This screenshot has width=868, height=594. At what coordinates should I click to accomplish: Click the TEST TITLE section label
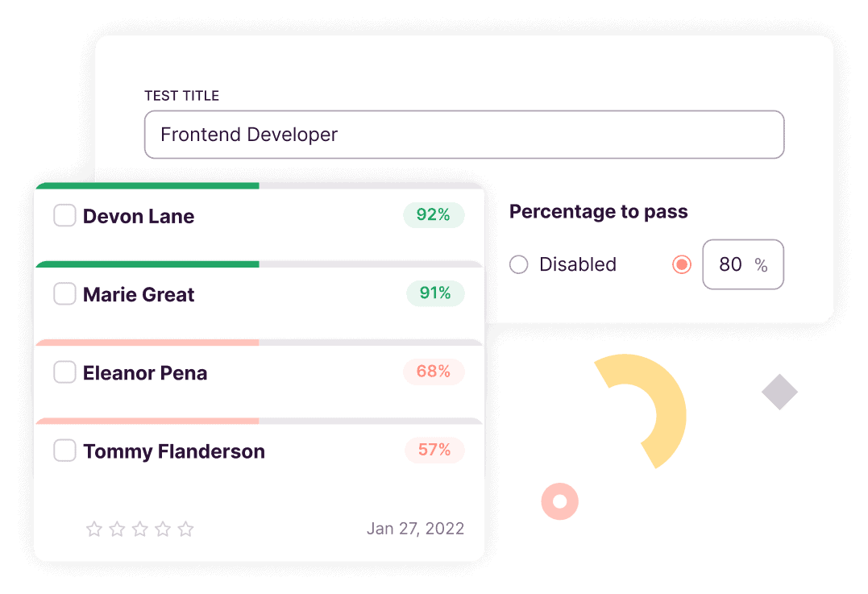(x=181, y=95)
